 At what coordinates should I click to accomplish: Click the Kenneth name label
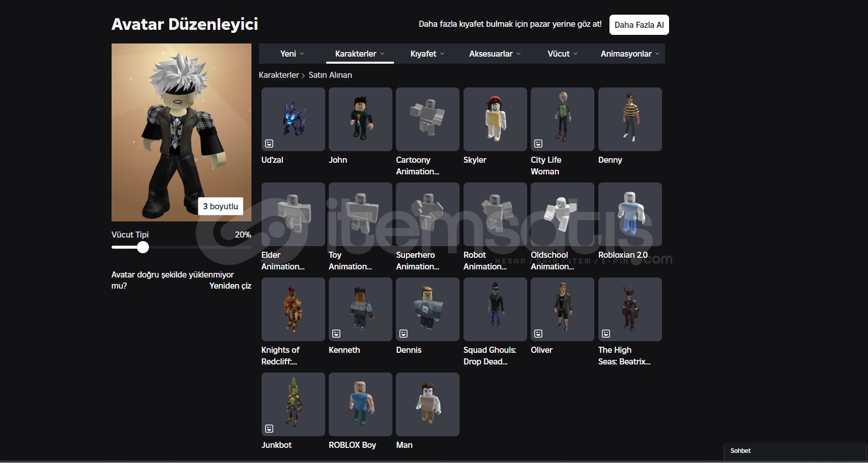click(x=344, y=350)
